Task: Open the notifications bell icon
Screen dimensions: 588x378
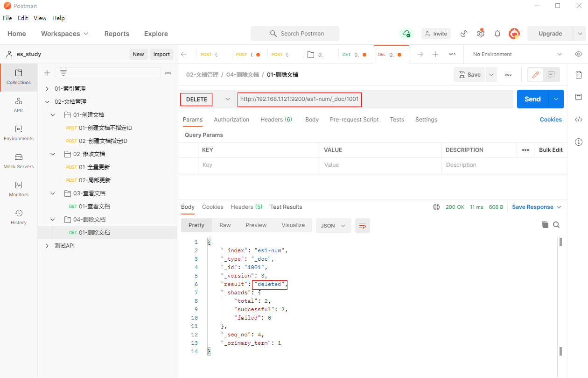Action: 497,34
